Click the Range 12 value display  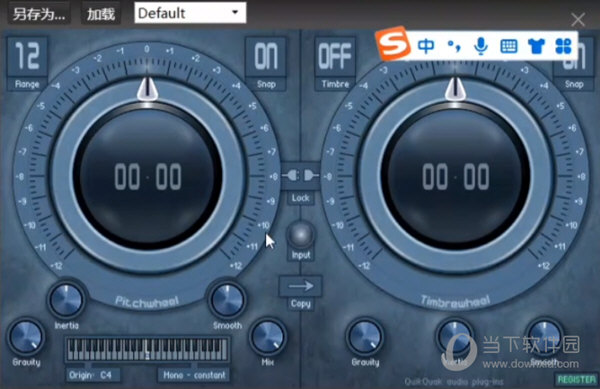pos(27,57)
